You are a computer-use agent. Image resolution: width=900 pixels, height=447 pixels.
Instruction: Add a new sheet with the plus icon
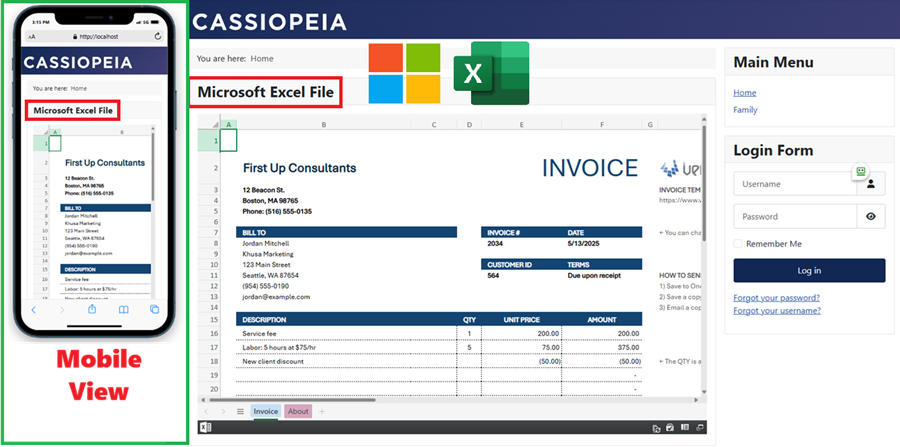click(x=322, y=411)
